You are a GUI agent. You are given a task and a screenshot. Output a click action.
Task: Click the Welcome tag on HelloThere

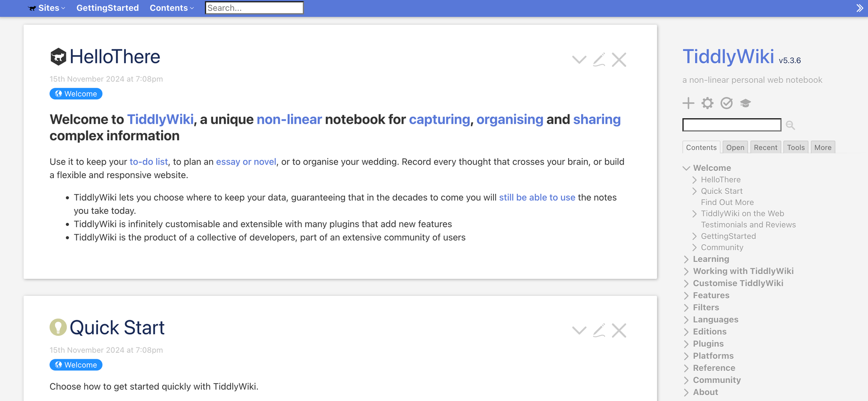(76, 94)
